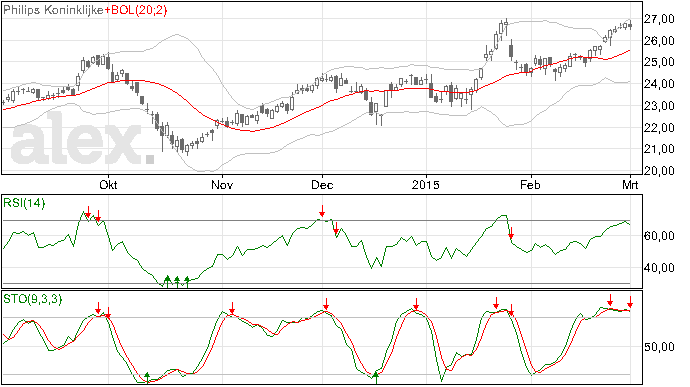Screen dimensions: 690x387
Task: Click the Philips Koninklijke chart title
Action: coord(54,10)
